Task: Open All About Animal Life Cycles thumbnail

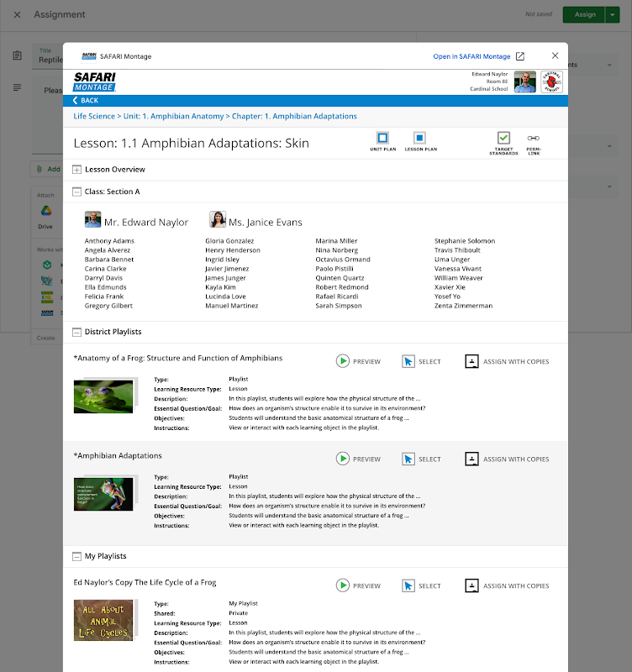Action: pos(105,620)
